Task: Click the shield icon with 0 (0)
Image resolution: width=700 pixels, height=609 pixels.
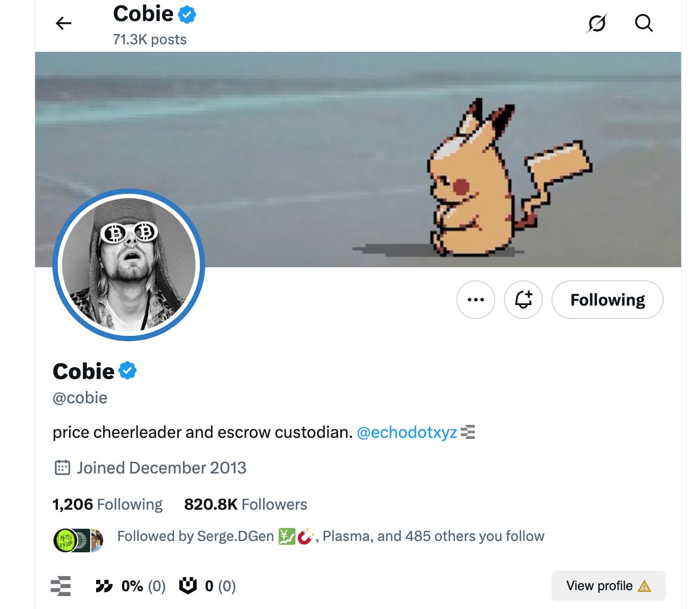Action: click(x=187, y=585)
